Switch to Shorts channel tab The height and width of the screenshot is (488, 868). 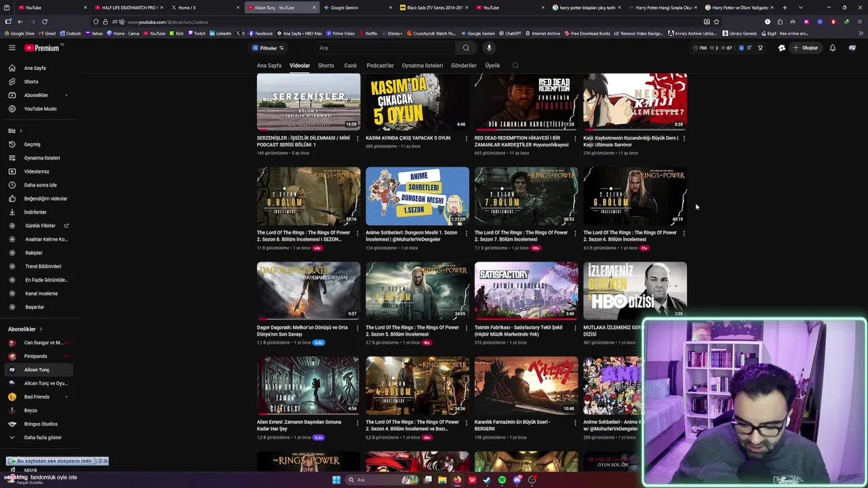(326, 66)
